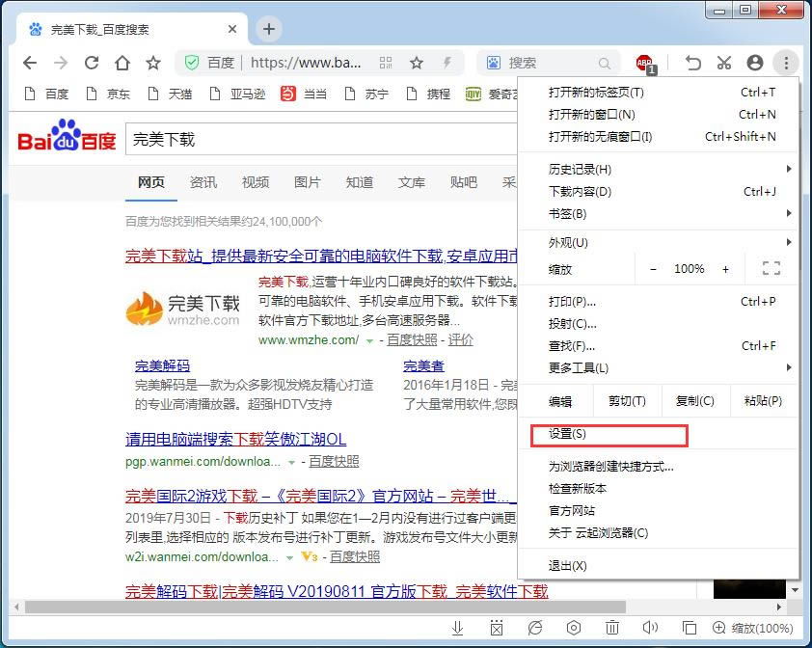
Task: Click the 京东 bookmark
Action: coord(108,94)
